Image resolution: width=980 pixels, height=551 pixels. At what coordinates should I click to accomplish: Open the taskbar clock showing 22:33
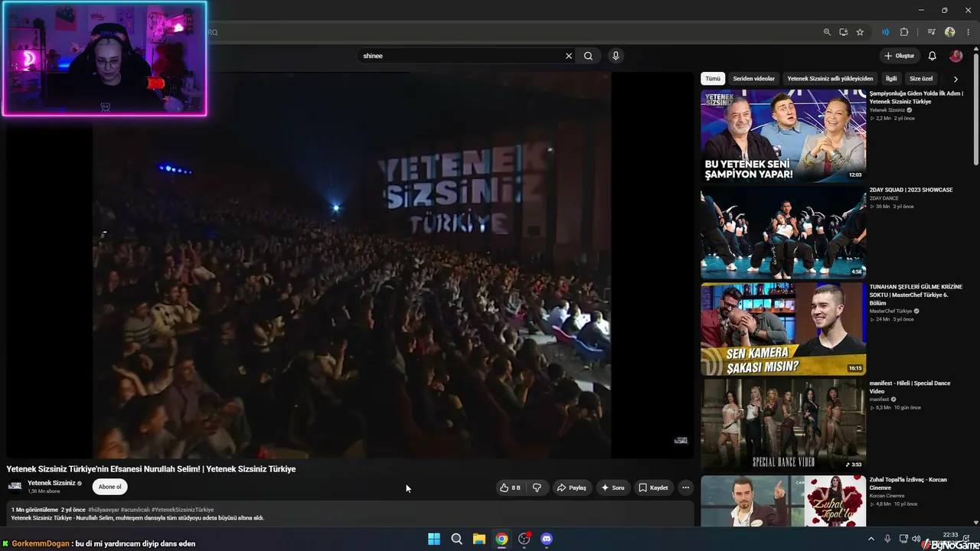point(950,535)
